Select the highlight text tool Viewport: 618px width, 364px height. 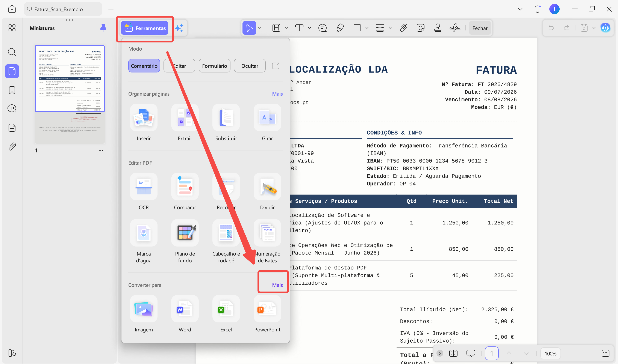(x=276, y=28)
